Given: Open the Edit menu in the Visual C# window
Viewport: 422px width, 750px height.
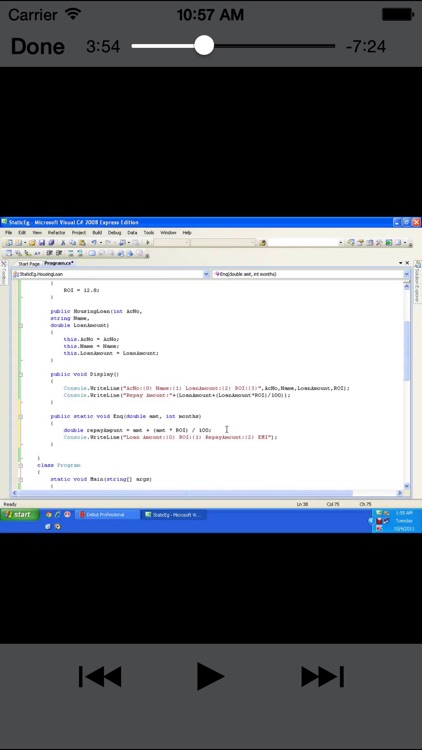Looking at the screenshot, I should tap(22, 232).
